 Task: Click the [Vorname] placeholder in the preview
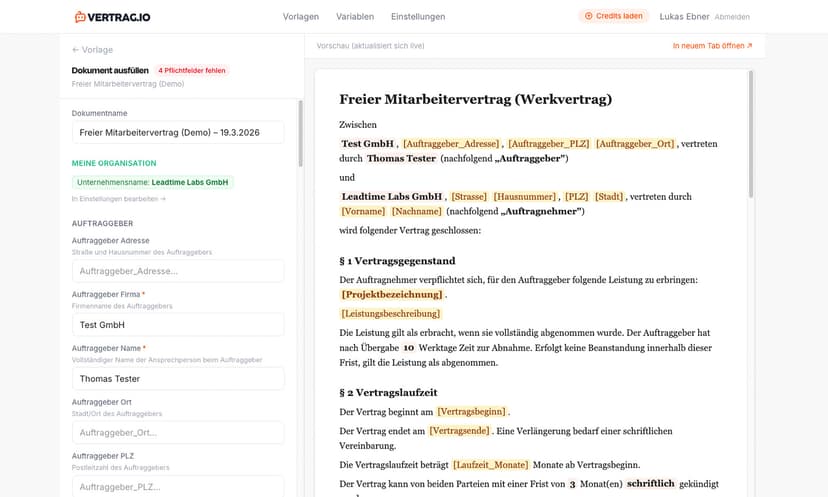[x=363, y=211]
